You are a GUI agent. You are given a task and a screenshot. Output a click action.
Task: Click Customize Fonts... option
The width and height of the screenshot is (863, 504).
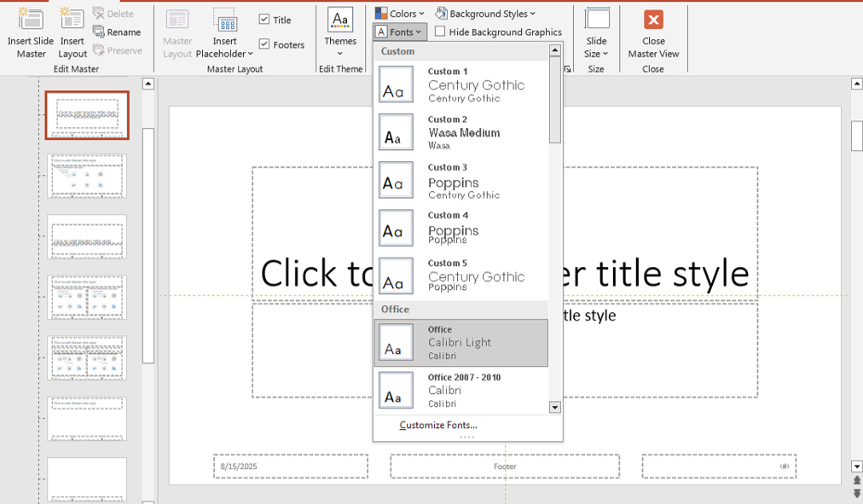[438, 426]
